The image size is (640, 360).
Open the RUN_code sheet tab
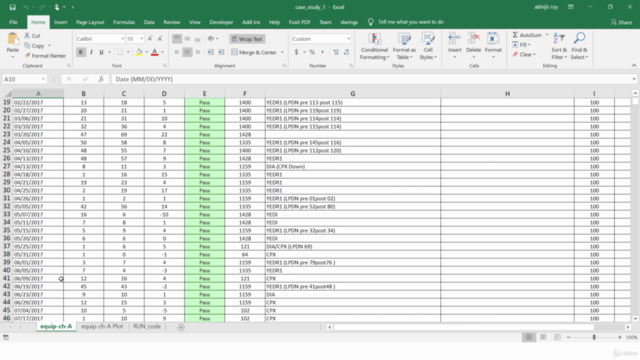click(x=147, y=327)
